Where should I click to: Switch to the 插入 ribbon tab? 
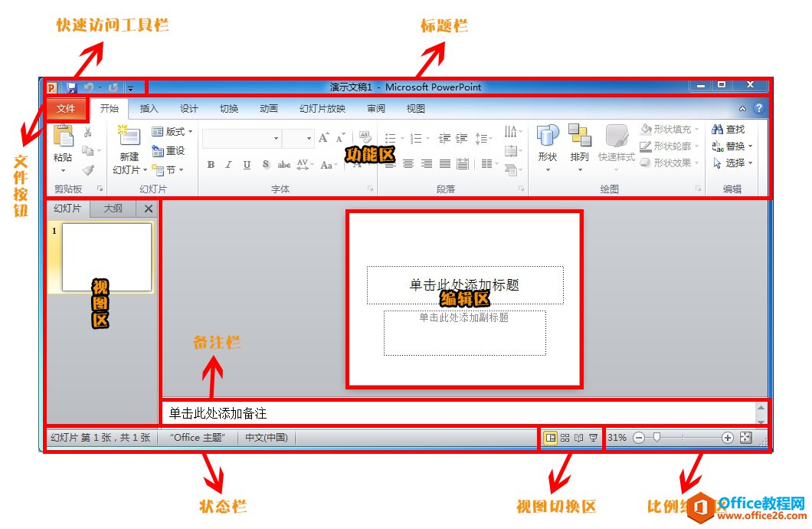pyautogui.click(x=149, y=108)
